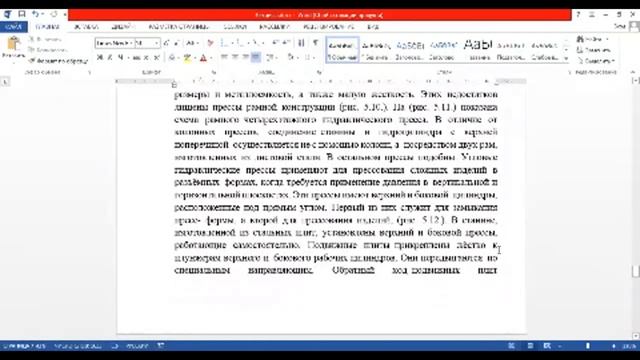Undo last action in quick access toolbar

click(36, 14)
